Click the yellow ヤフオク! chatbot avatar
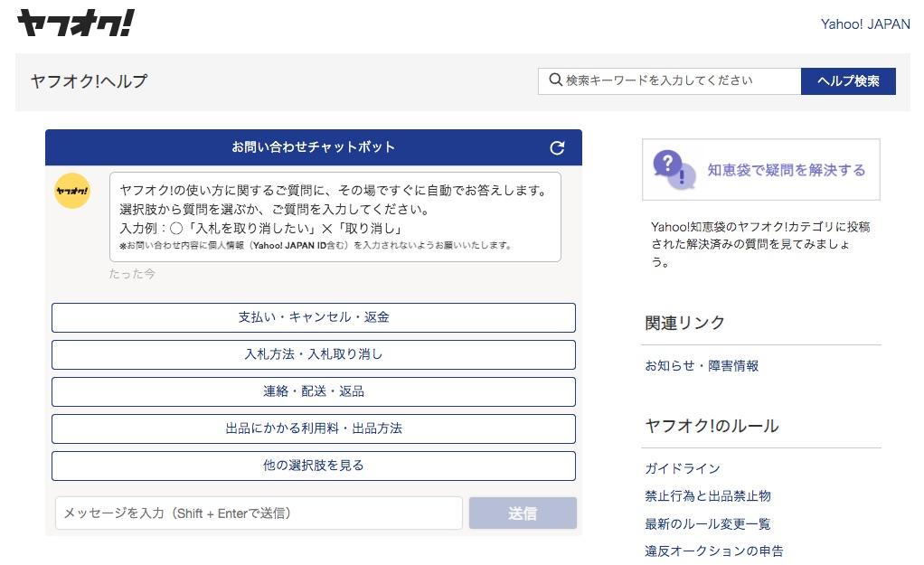The image size is (924, 565). click(x=72, y=191)
